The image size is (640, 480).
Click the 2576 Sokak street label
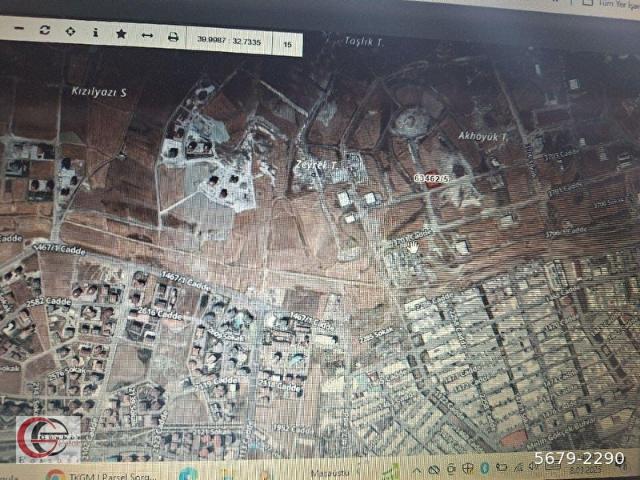pos(66,374)
